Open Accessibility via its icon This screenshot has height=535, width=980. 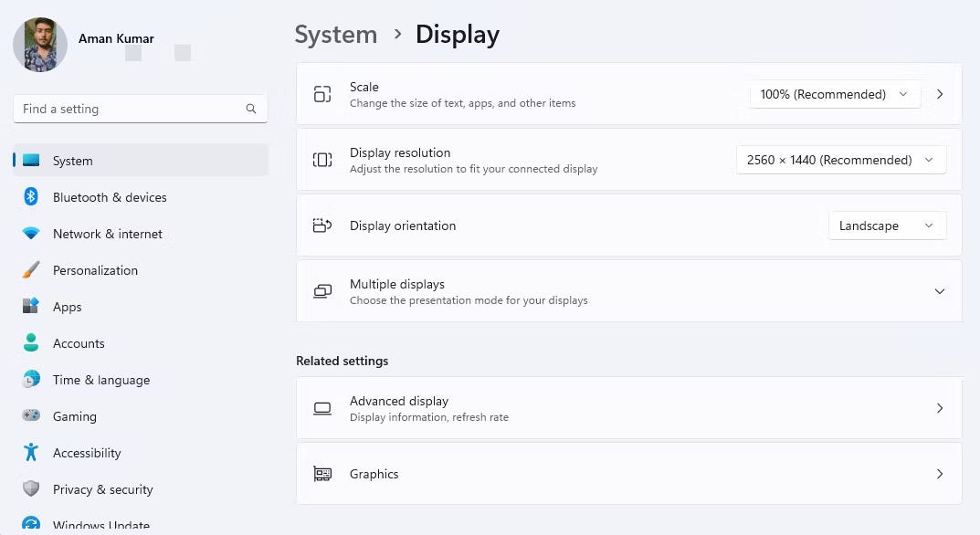click(x=30, y=453)
